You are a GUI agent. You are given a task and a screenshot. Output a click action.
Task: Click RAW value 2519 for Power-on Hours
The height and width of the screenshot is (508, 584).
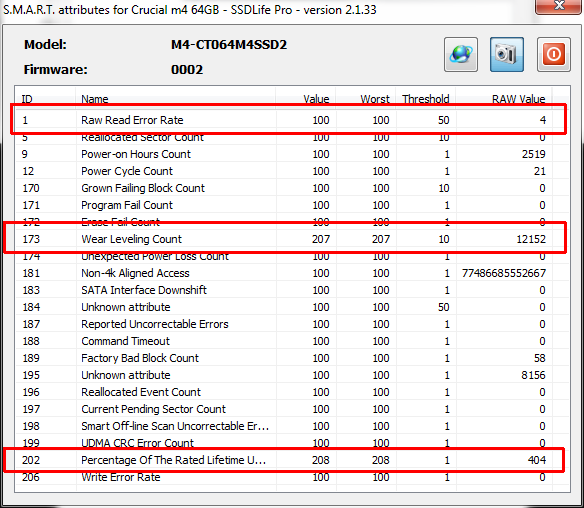coord(534,154)
